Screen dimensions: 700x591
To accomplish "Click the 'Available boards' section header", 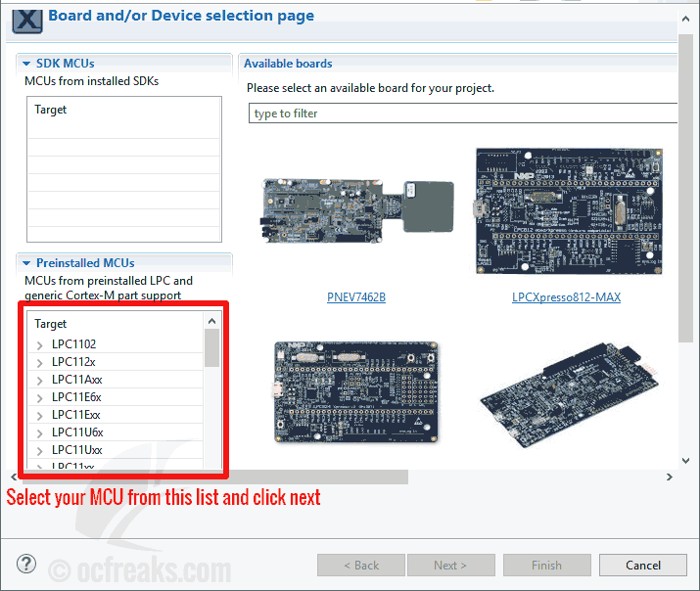I will (288, 64).
